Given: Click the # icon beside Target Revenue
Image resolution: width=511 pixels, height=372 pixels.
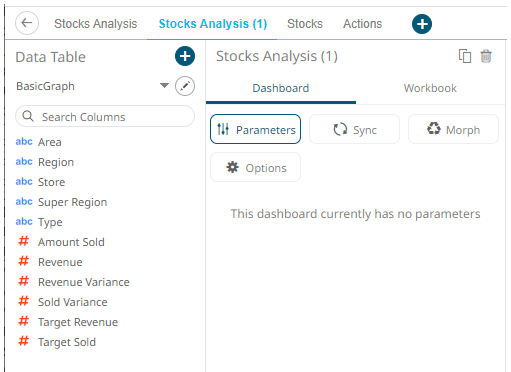Looking at the screenshot, I should pyautogui.click(x=24, y=321).
